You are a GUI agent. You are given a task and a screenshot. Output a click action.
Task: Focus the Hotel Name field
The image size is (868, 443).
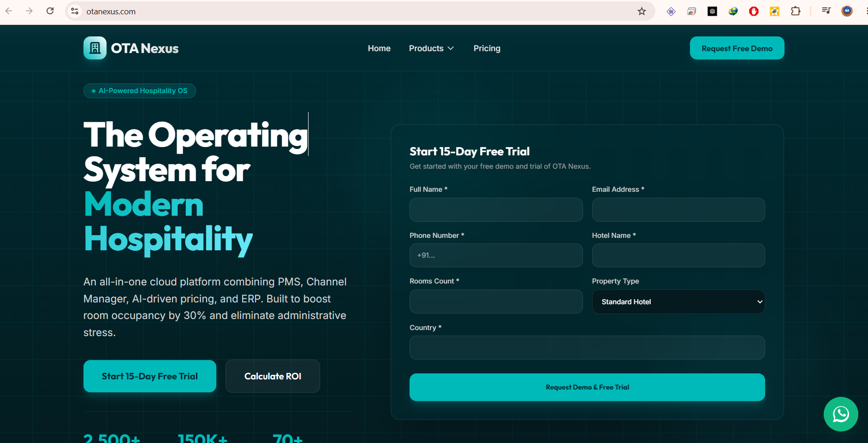point(678,255)
